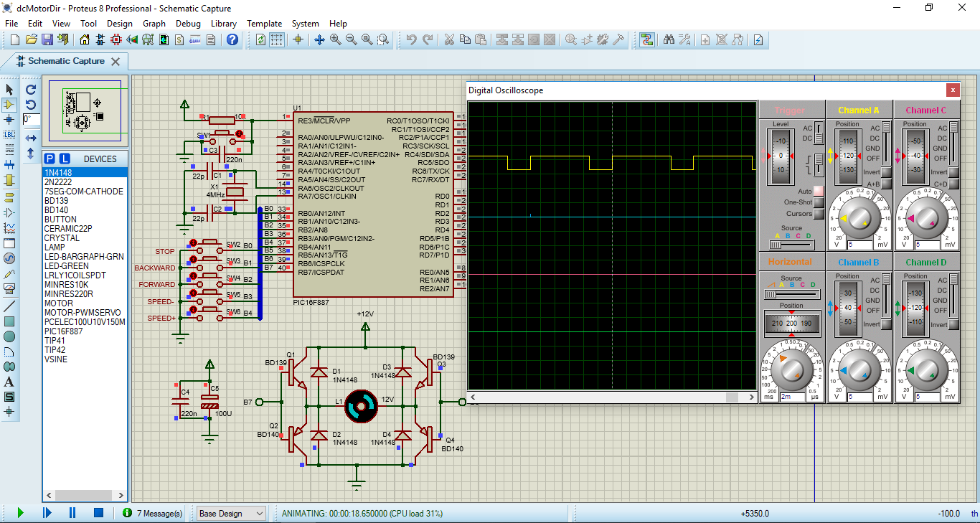
Task: Open the blue Help question mark icon
Action: click(232, 39)
